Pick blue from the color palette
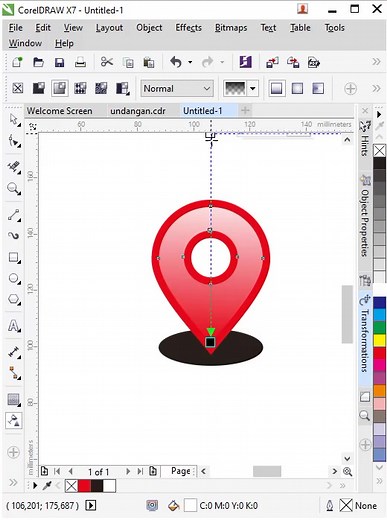The image size is (387, 520). click(379, 302)
